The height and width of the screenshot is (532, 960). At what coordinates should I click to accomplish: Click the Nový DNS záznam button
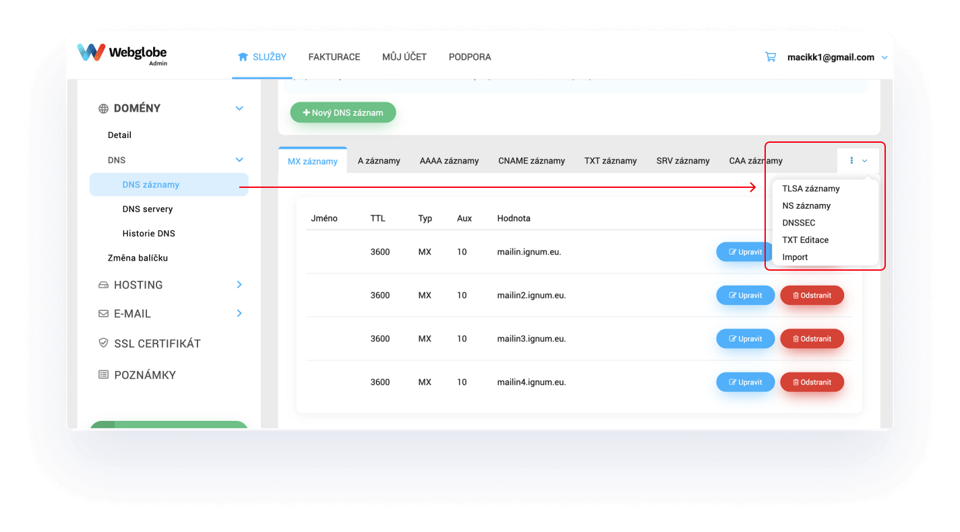[343, 113]
